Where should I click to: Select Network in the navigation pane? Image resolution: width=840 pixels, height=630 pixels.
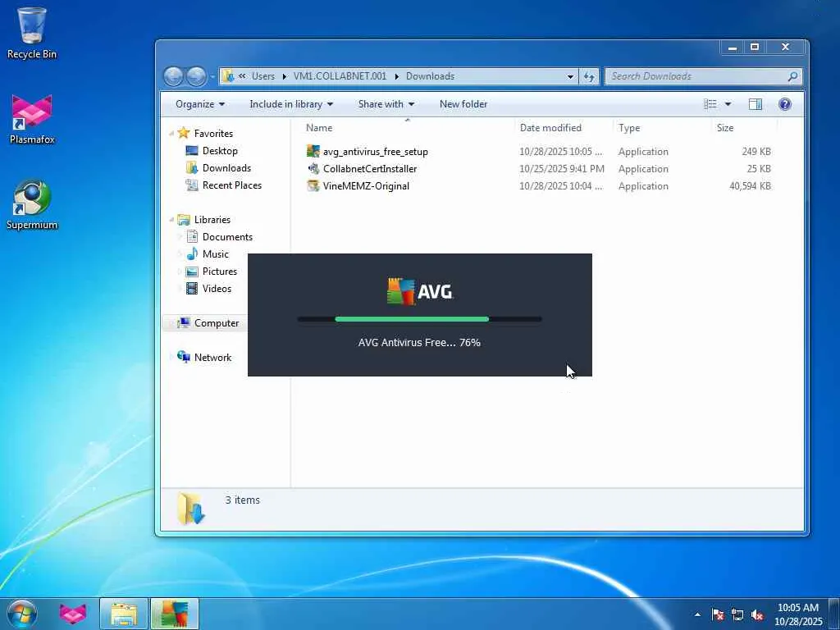[x=212, y=357]
